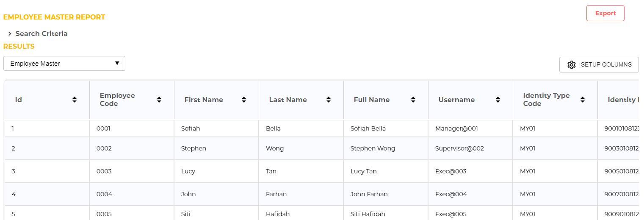The width and height of the screenshot is (644, 220).
Task: Click the Employee Code column header
Action: coord(117,100)
